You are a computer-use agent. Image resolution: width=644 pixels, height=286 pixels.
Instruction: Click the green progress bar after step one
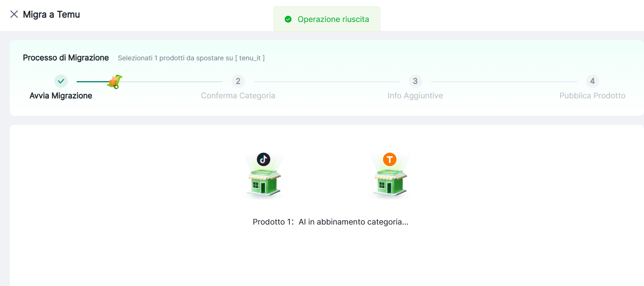tap(92, 82)
